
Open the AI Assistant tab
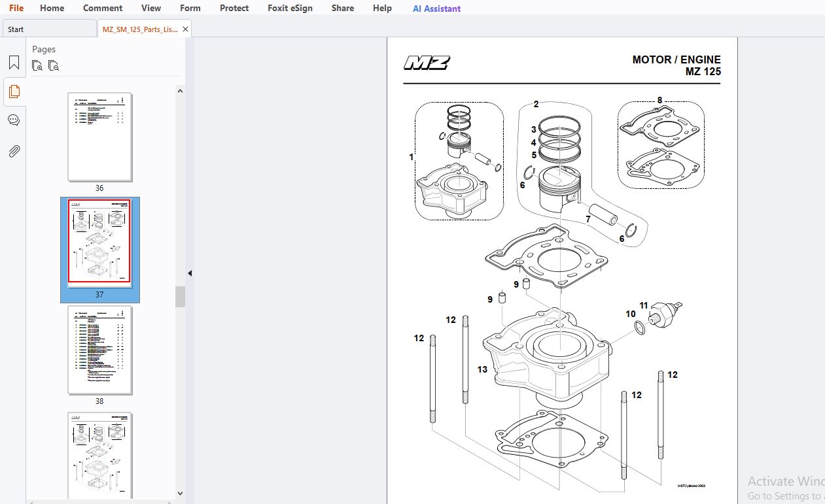point(436,8)
